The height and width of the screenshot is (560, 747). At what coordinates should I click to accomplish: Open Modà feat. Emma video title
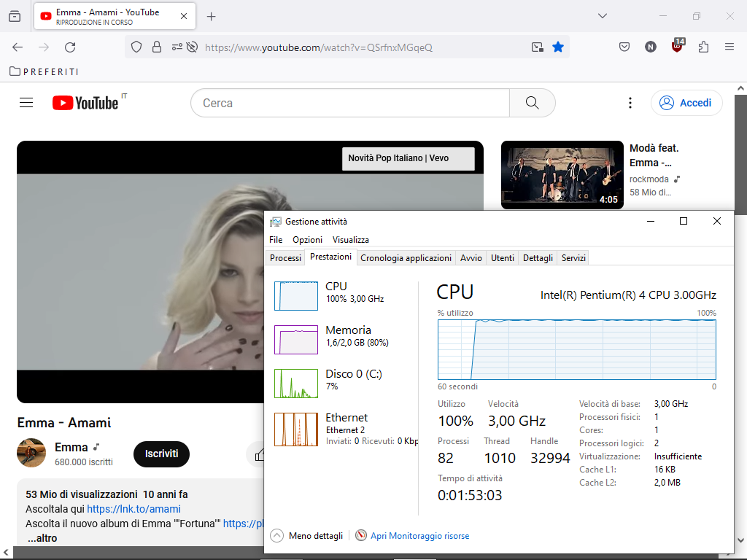[x=654, y=155]
